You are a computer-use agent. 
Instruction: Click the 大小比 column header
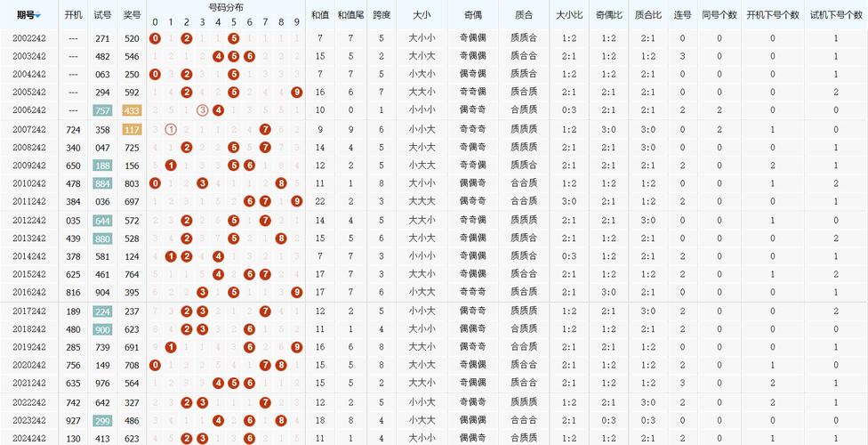pos(569,15)
